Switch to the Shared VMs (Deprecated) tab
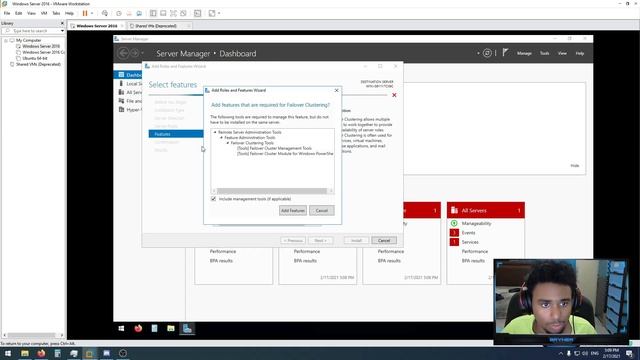 [x=156, y=26]
